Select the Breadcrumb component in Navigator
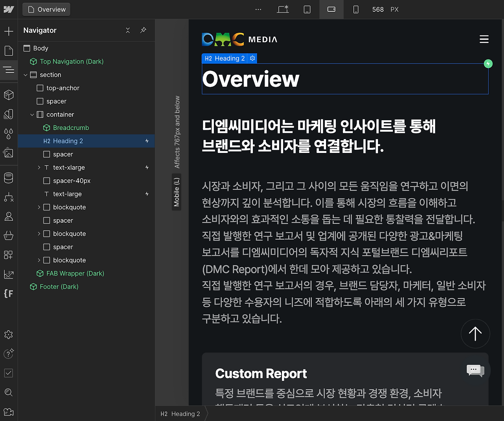This screenshot has height=421, width=504. pyautogui.click(x=86, y=128)
